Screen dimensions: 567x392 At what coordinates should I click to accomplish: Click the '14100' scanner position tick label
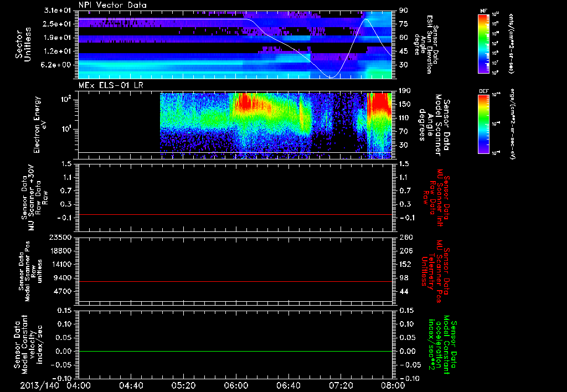click(60, 264)
